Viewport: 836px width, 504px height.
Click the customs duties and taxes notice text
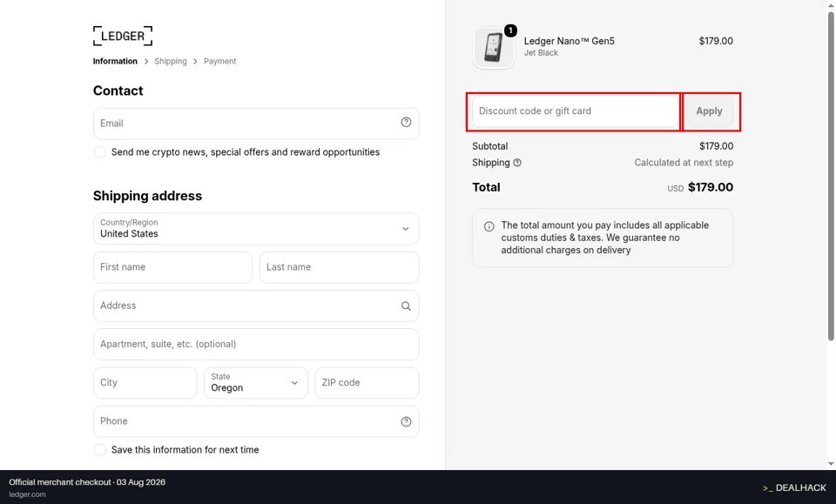[605, 238]
